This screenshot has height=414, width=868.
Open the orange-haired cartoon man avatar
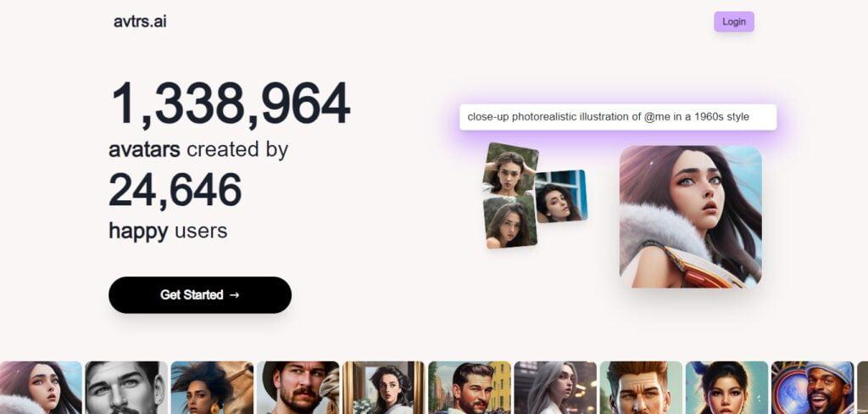coord(641,388)
